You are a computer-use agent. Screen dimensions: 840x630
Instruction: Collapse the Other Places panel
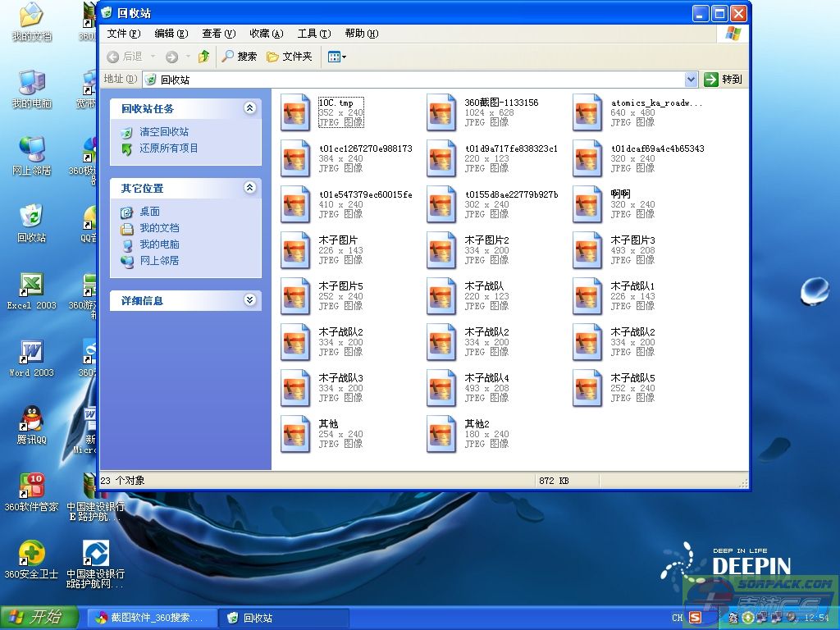click(250, 188)
